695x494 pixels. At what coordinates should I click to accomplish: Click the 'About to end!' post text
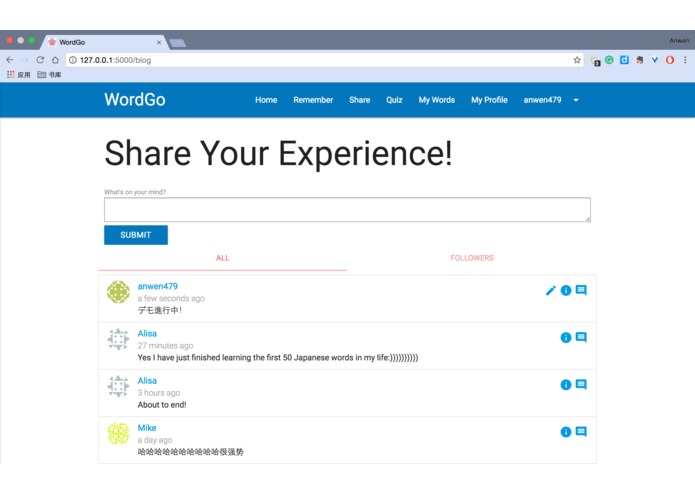162,405
